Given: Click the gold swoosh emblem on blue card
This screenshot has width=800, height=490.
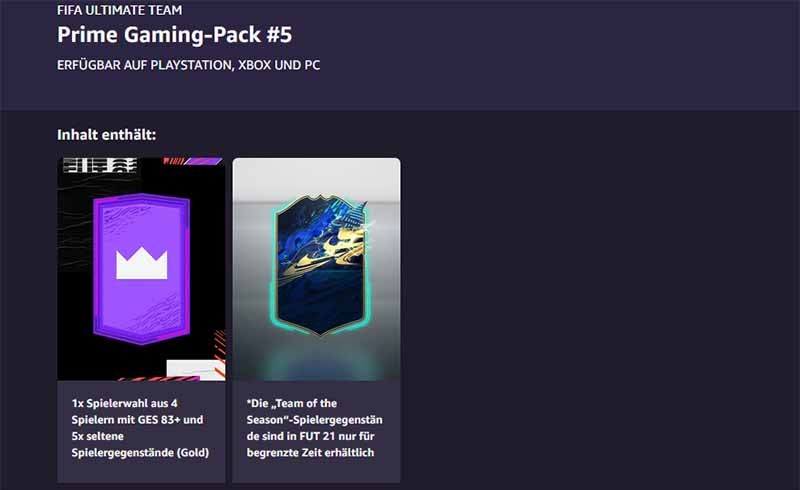Looking at the screenshot, I should [327, 250].
